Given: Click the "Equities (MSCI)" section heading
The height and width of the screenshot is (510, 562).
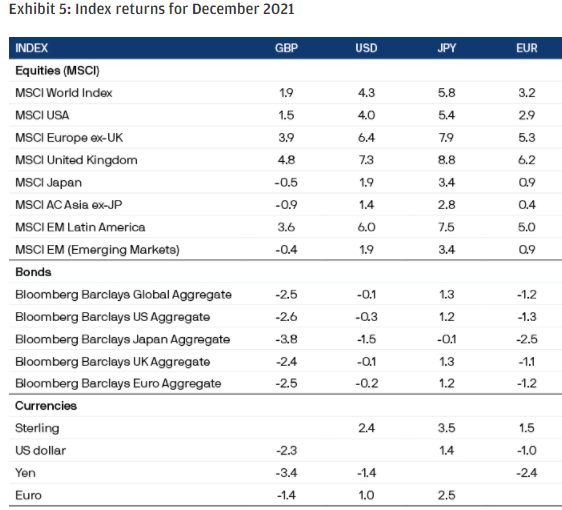Looking at the screenshot, I should click(57, 71).
